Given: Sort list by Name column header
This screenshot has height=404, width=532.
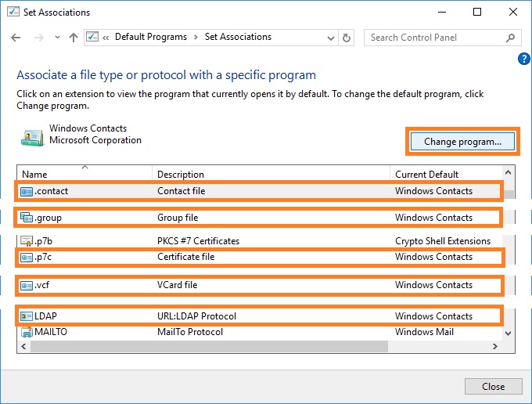Looking at the screenshot, I should coord(84,174).
